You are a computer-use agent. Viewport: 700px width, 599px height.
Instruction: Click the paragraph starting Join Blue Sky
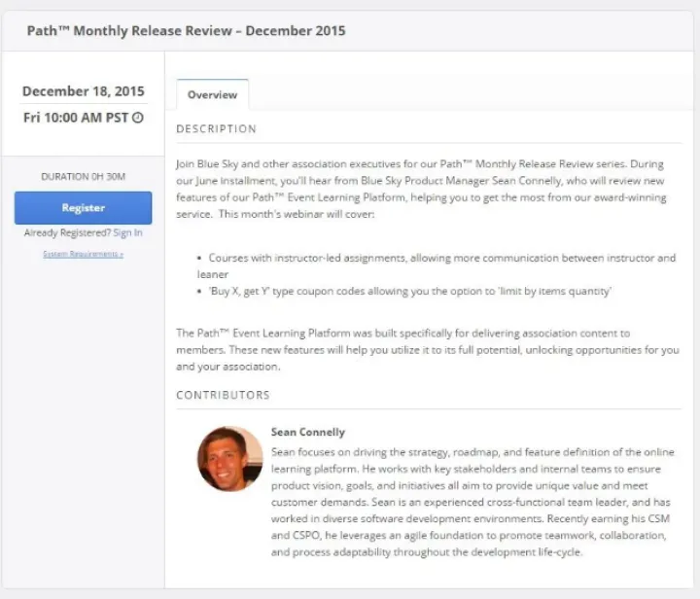(x=421, y=189)
